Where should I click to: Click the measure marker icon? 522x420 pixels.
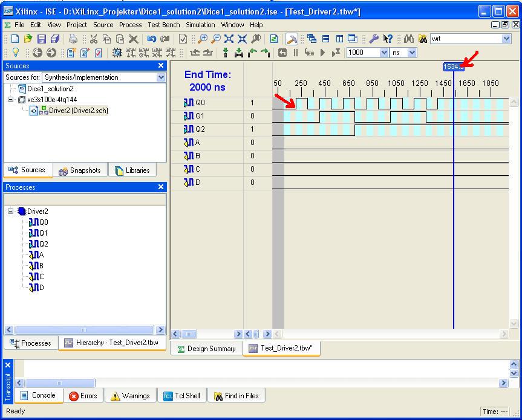coord(239,53)
